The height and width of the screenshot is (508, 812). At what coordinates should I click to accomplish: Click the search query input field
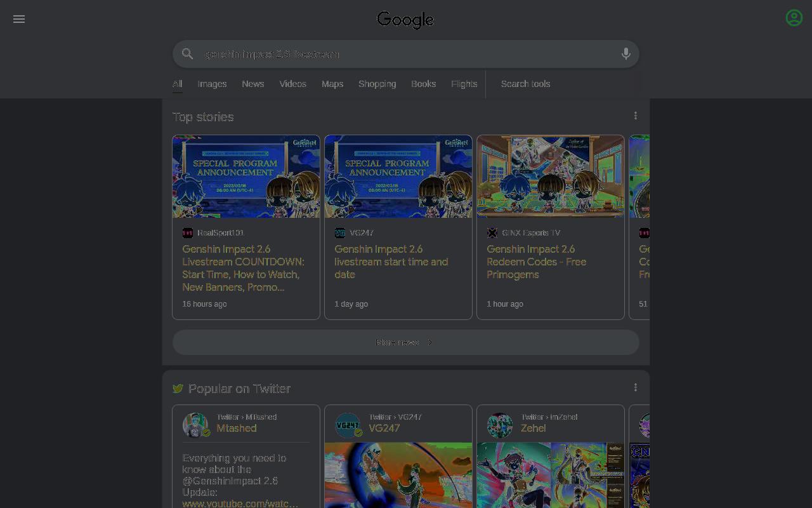pos(406,54)
